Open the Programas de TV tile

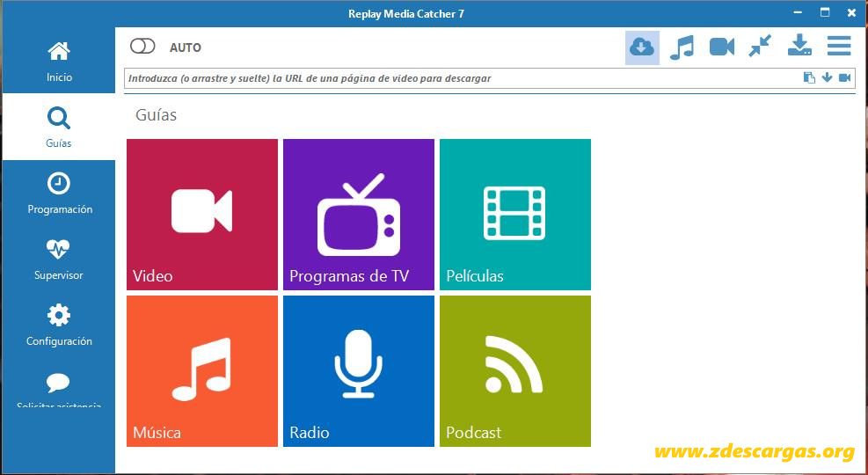click(359, 215)
